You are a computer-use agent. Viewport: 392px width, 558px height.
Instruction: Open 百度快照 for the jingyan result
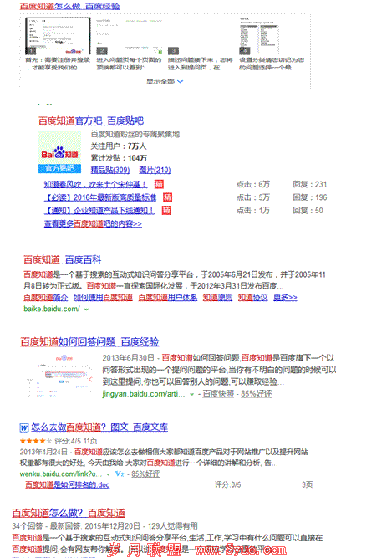click(218, 394)
